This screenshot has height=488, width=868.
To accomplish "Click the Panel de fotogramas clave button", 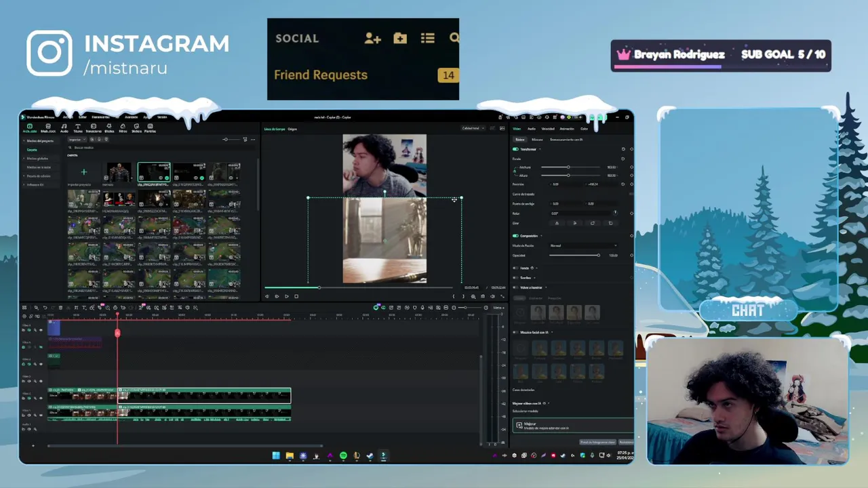I will coord(598,442).
